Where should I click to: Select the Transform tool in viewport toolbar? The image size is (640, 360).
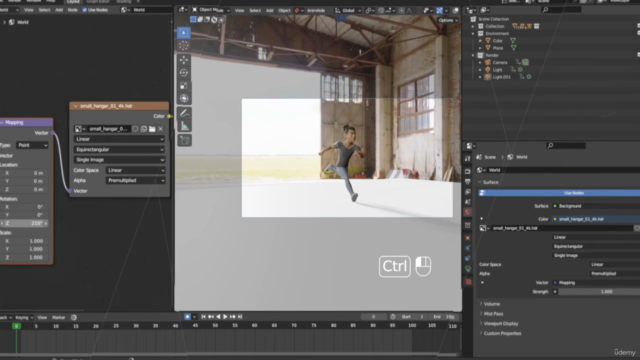click(x=184, y=98)
